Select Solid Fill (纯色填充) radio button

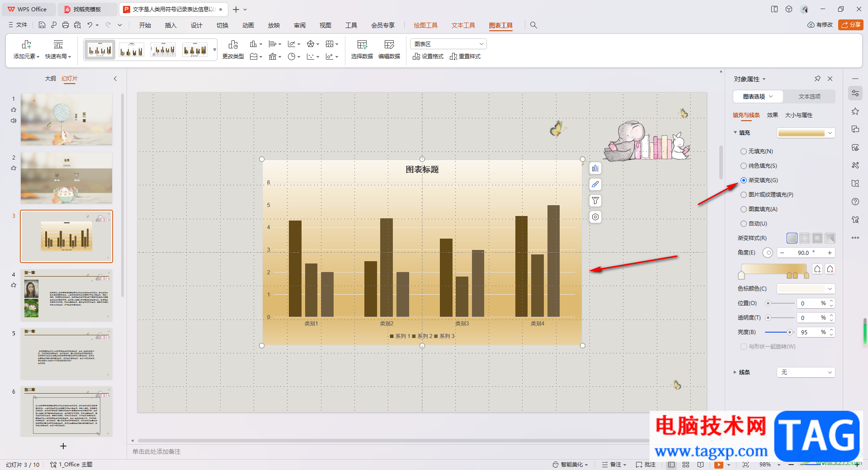click(x=744, y=166)
